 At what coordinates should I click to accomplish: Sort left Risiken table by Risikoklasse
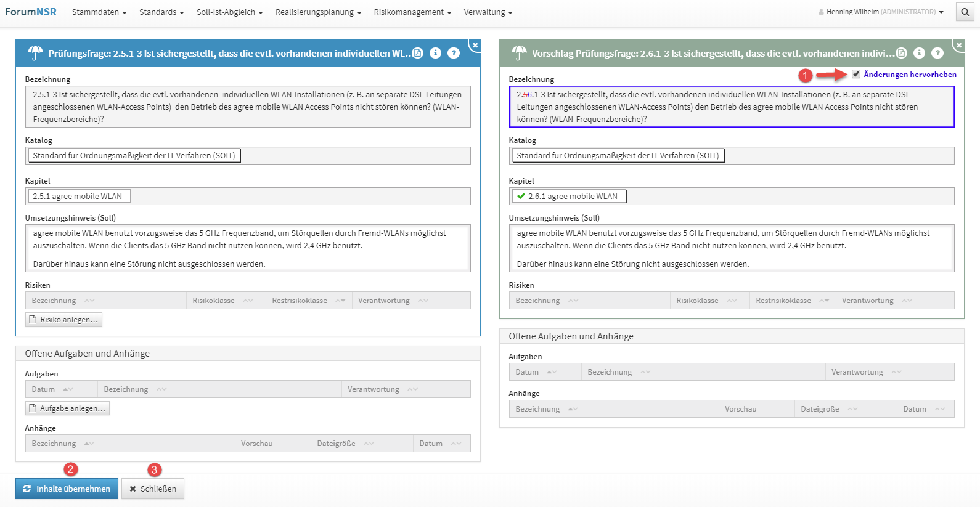(x=213, y=301)
